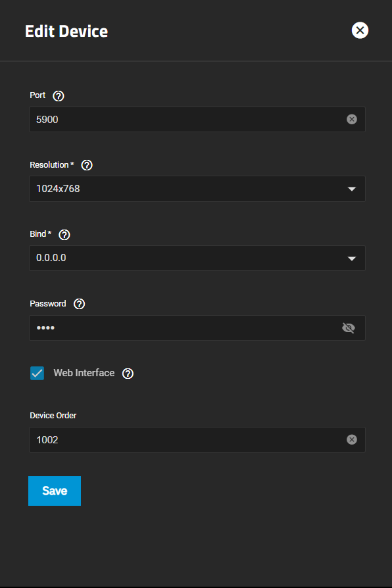Select the Edit Device title text
The width and height of the screenshot is (392, 588).
[x=66, y=31]
